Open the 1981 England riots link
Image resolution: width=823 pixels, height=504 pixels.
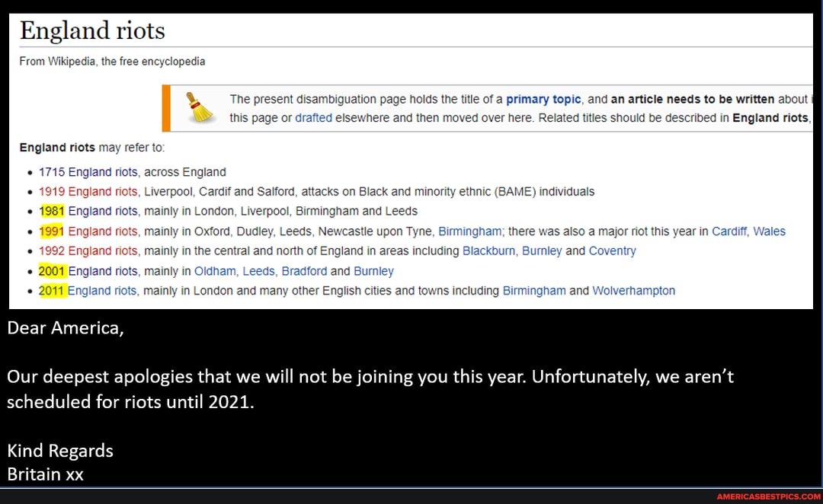click(x=88, y=211)
